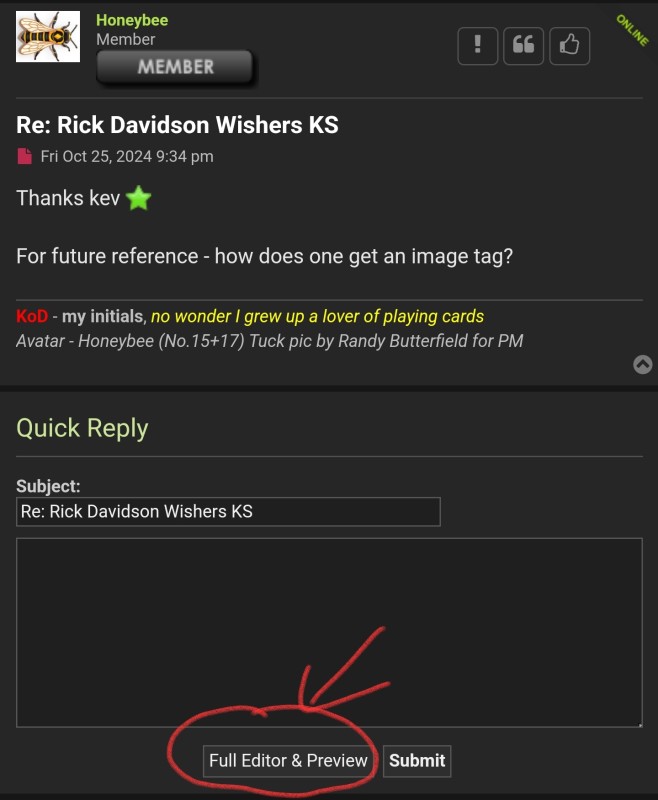Image resolution: width=658 pixels, height=800 pixels.
Task: Click inside the quick reply message area
Action: pyautogui.click(x=329, y=632)
